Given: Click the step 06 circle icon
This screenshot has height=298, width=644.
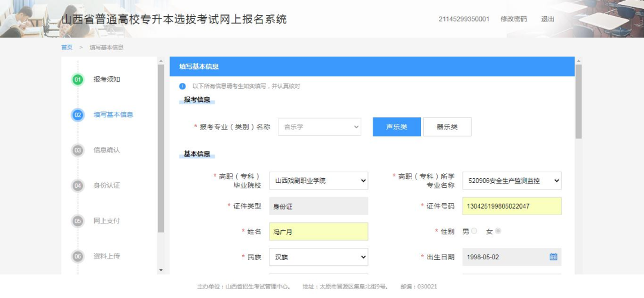Looking at the screenshot, I should [x=78, y=256].
